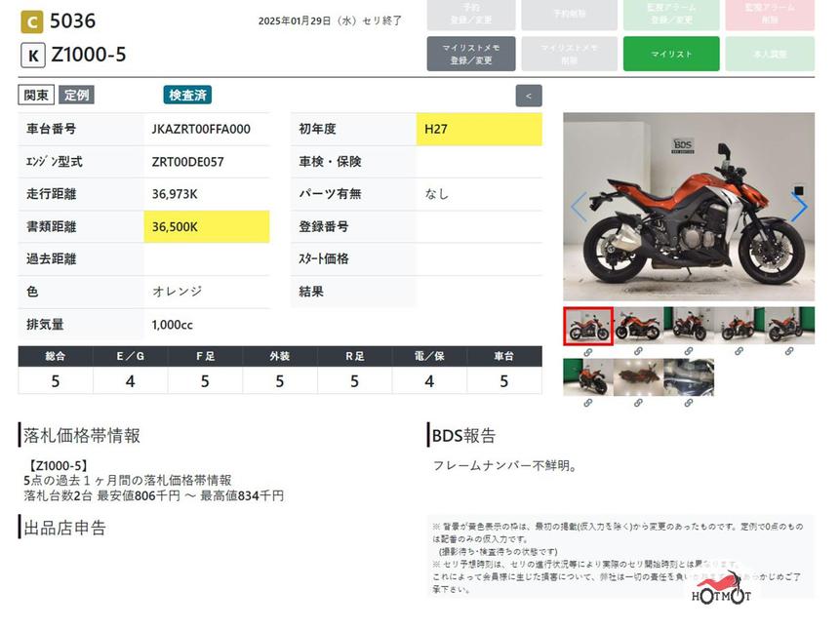
Task: Click the HOTMOT logo watermark
Action: click(721, 591)
